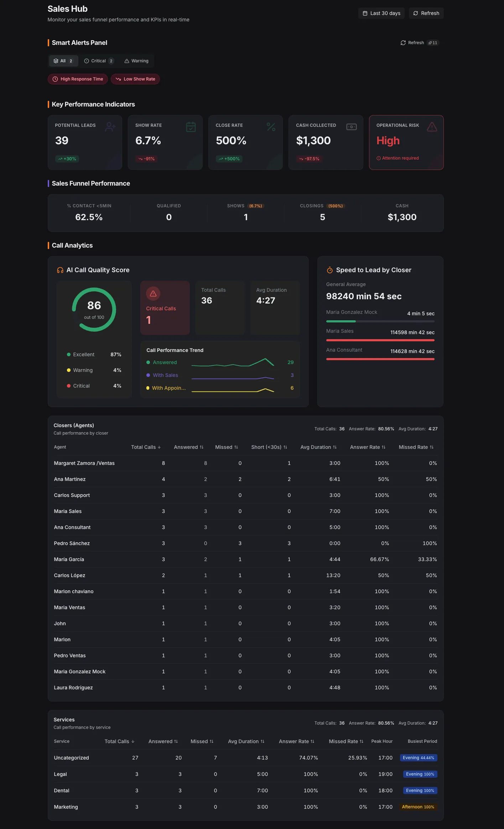504x829 pixels.
Task: Click the +30% trend badge on Potential Leads
Action: pos(67,159)
